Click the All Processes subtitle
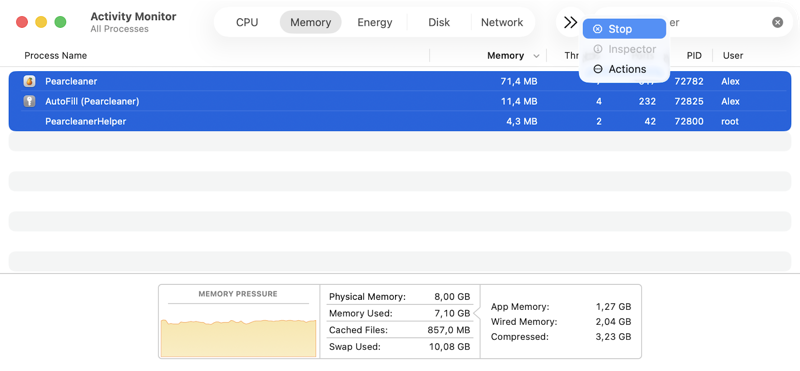800x371 pixels. 119,29
